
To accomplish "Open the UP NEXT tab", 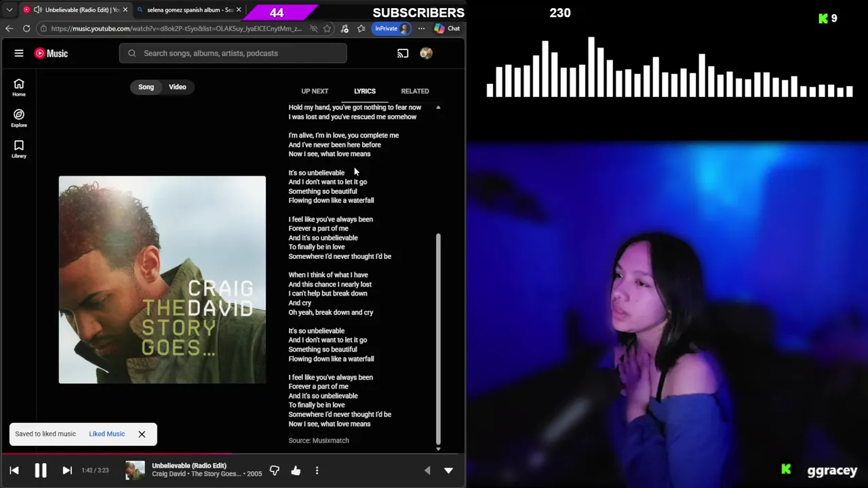I will point(315,91).
